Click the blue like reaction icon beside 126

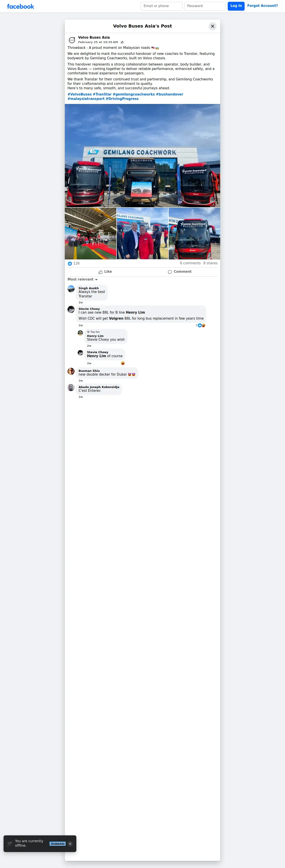[70, 263]
